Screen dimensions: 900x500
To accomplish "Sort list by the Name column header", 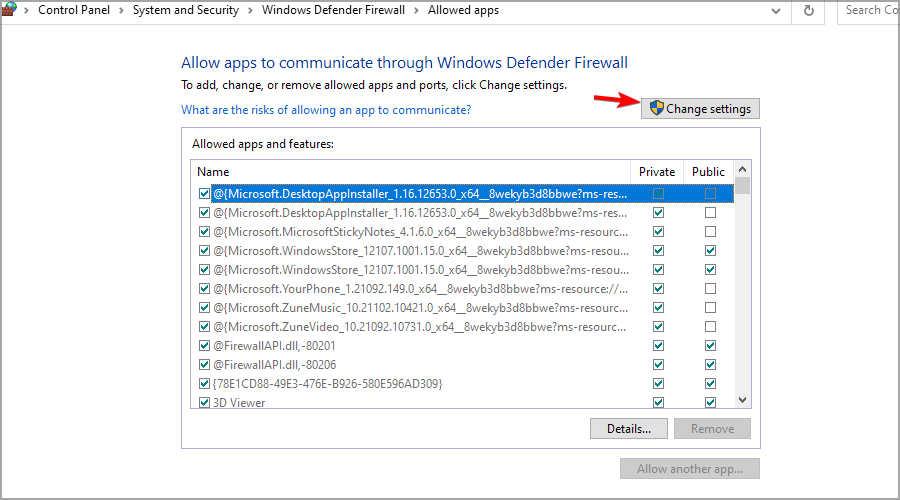I will coord(410,172).
